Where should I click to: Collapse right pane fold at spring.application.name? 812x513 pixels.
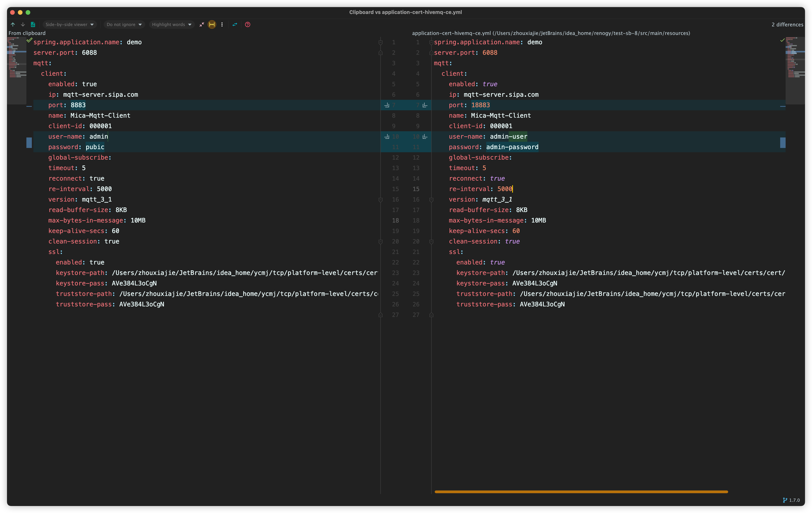point(431,42)
